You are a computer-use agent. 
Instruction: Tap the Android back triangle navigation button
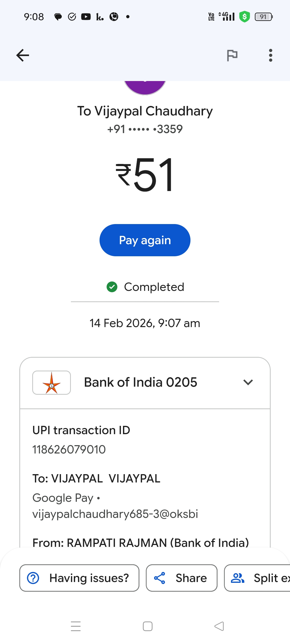pyautogui.click(x=219, y=626)
